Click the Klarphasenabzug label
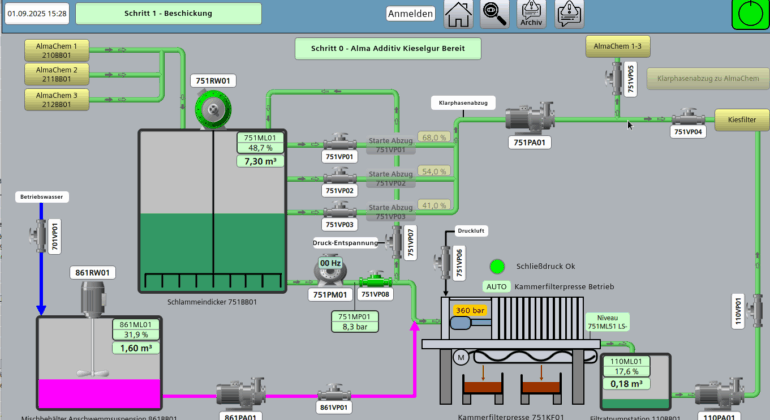 click(463, 103)
